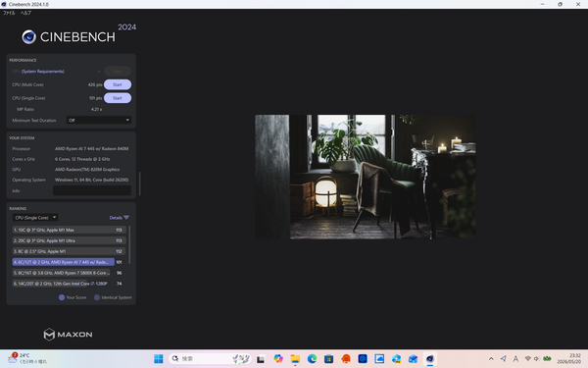Select the Apple M1 Ultra ranking row
The height and width of the screenshot is (368, 588).
[69, 240]
